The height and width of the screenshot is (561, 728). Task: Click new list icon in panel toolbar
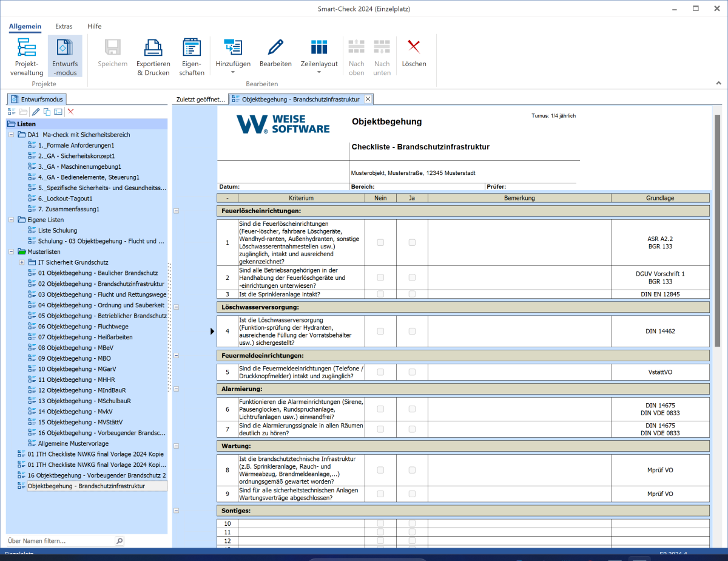point(12,112)
